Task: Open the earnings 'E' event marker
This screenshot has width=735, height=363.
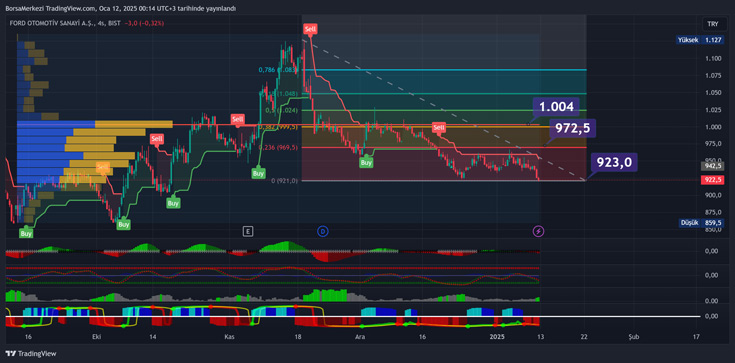Action: coord(248,231)
